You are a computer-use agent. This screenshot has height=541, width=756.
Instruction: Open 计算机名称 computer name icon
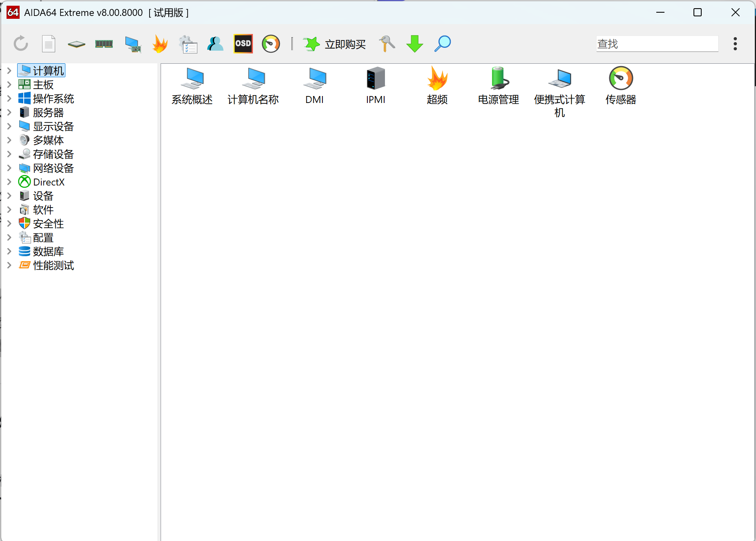253,86
